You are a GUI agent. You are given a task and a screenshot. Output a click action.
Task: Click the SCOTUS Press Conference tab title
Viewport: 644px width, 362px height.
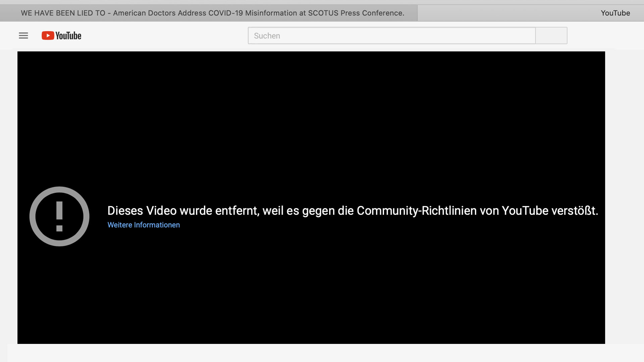tap(356, 13)
